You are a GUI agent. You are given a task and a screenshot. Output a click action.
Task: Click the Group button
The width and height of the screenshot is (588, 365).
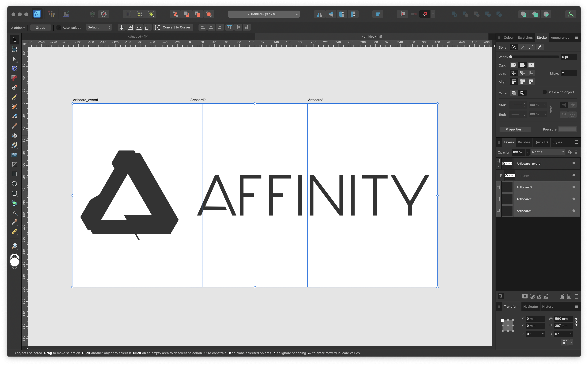(x=41, y=28)
